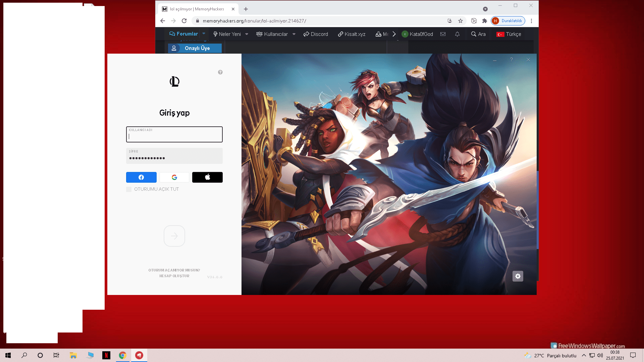Open Chrome extensions puzzle icon

[x=485, y=21]
